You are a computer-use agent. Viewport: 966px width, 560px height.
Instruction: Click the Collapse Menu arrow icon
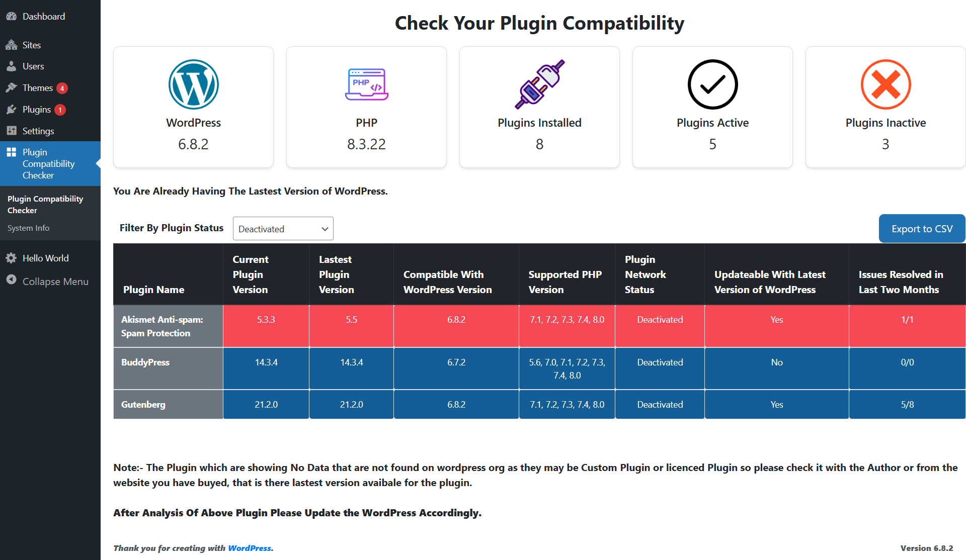11,279
